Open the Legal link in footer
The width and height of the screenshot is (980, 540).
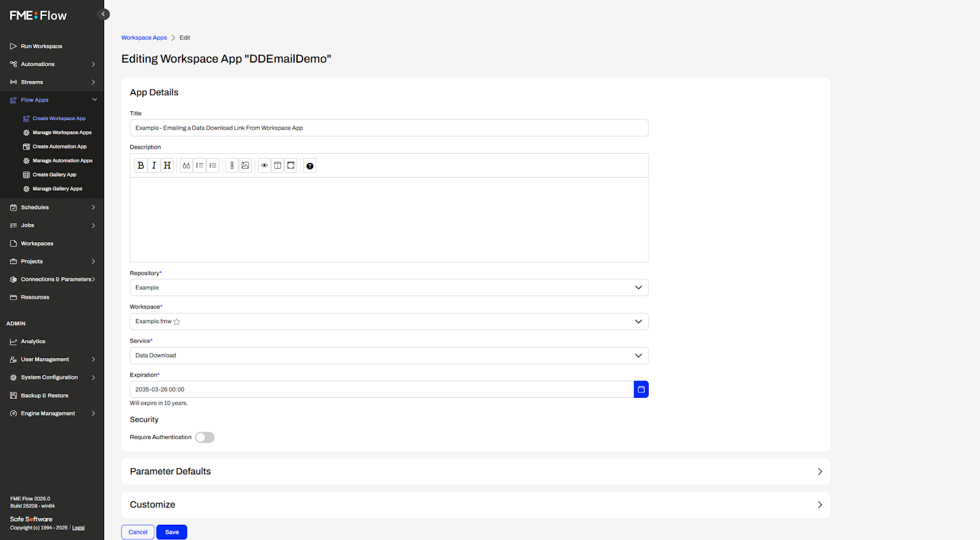click(78, 528)
